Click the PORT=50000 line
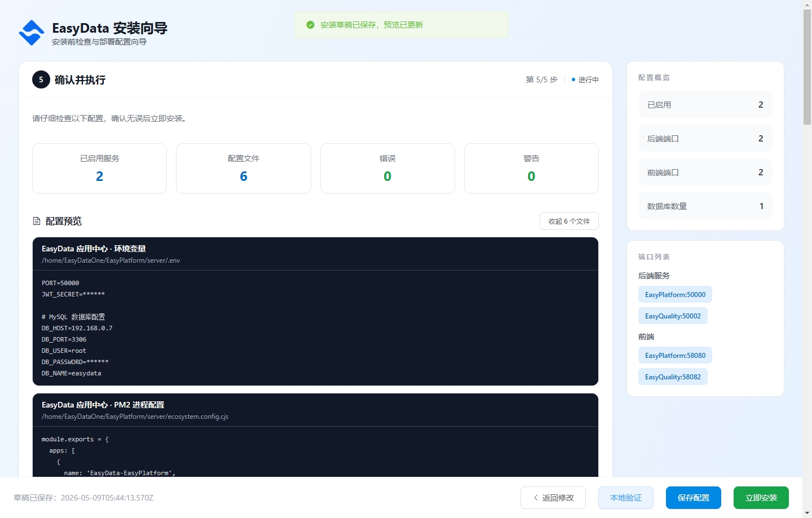The height and width of the screenshot is (518, 812). (x=60, y=283)
